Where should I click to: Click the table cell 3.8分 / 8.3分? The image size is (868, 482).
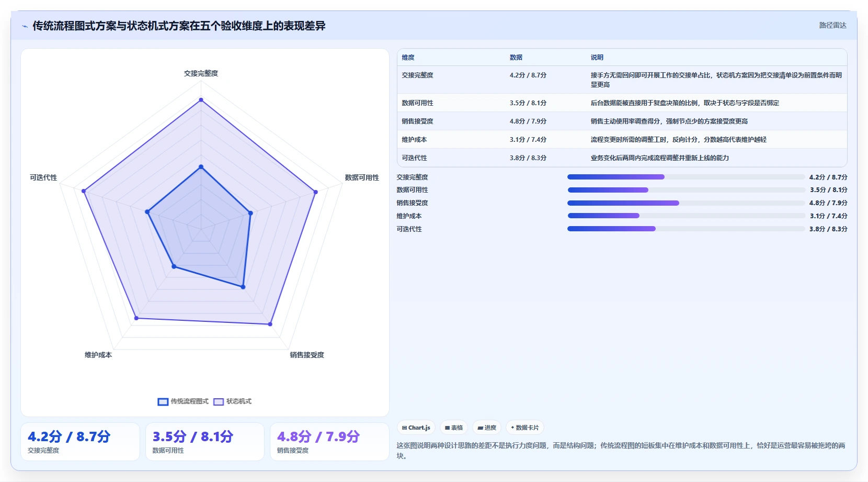pos(528,158)
